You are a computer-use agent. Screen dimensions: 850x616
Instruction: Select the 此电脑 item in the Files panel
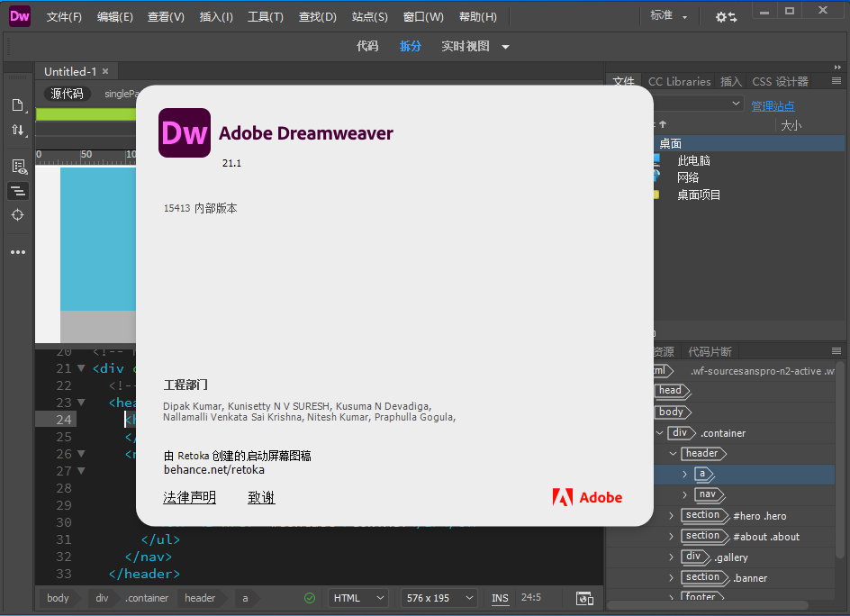(694, 160)
